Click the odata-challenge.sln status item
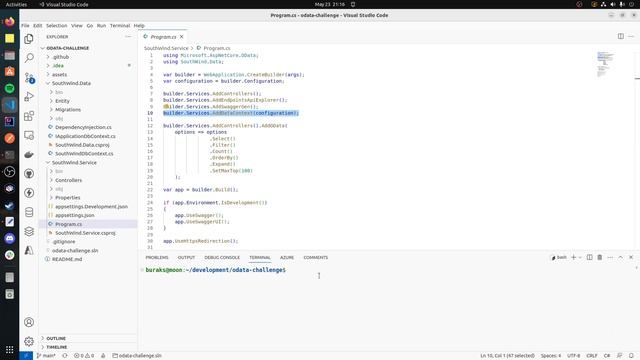 point(137,356)
